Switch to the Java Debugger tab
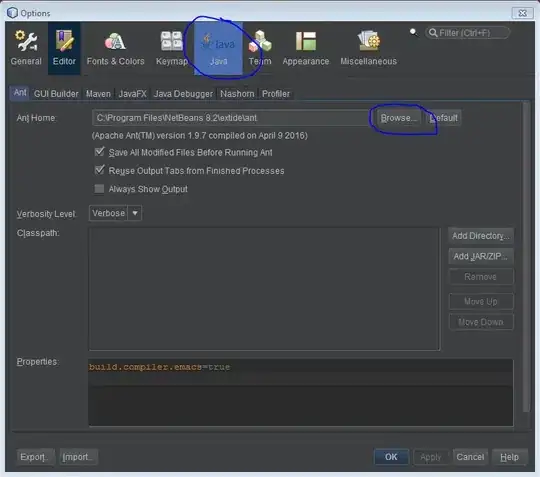The image size is (540, 477). [183, 94]
